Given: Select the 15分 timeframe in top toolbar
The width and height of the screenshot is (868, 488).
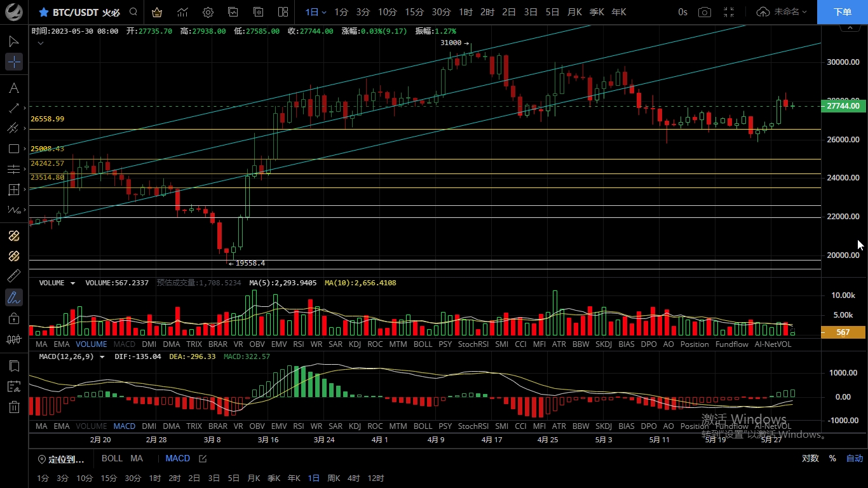Looking at the screenshot, I should tap(414, 12).
